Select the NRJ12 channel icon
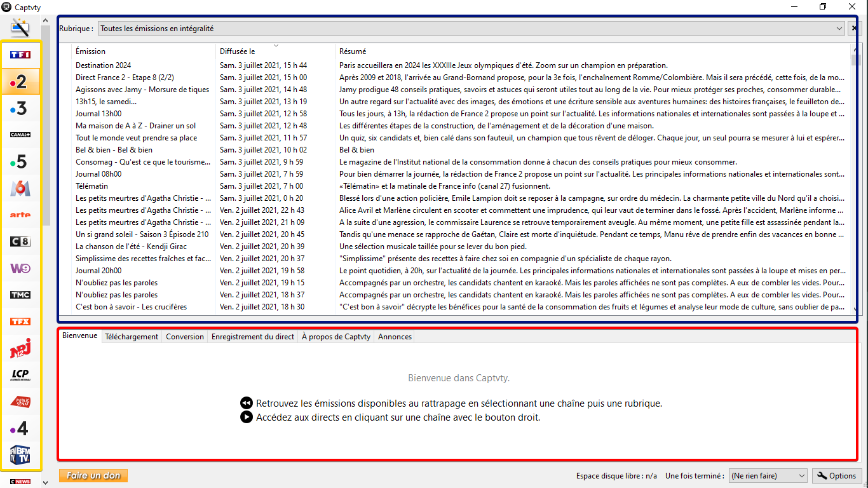 (x=20, y=348)
